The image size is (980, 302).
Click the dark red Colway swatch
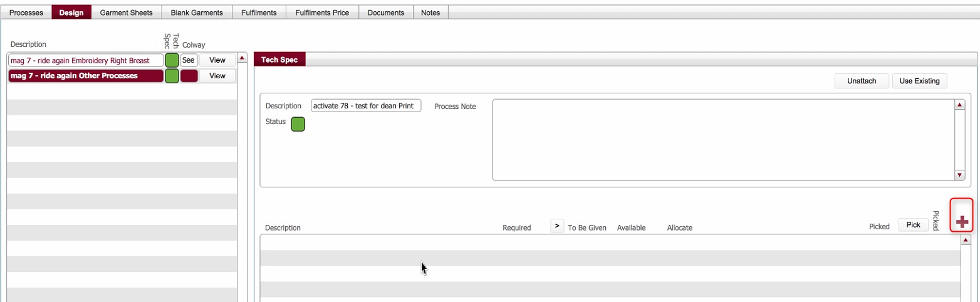tap(189, 76)
